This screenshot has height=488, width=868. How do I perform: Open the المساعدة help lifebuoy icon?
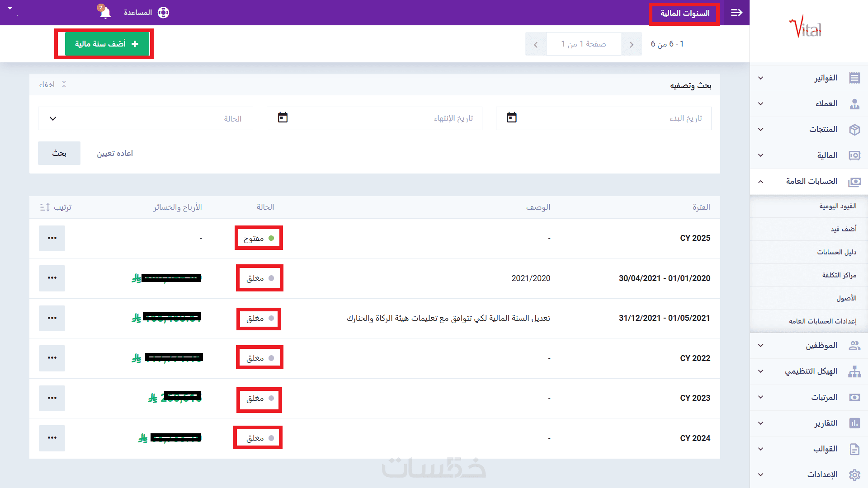163,13
